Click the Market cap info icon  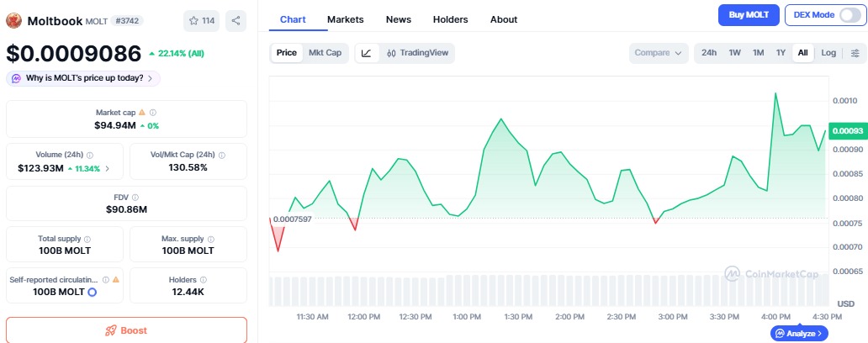click(x=152, y=112)
